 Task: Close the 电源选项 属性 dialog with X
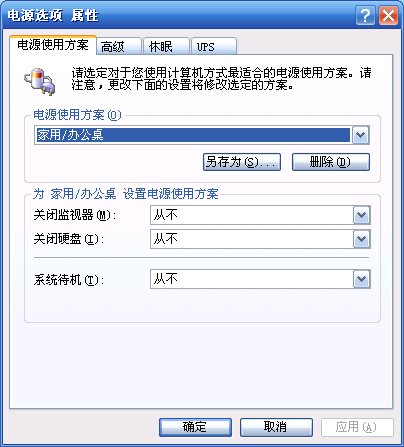point(388,15)
